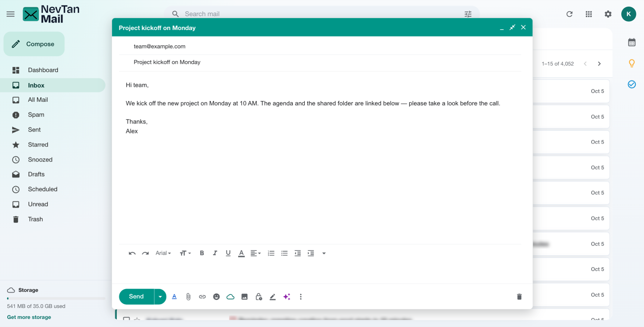Redo the last edit in compose toolbar
The image size is (644, 327).
tap(145, 253)
